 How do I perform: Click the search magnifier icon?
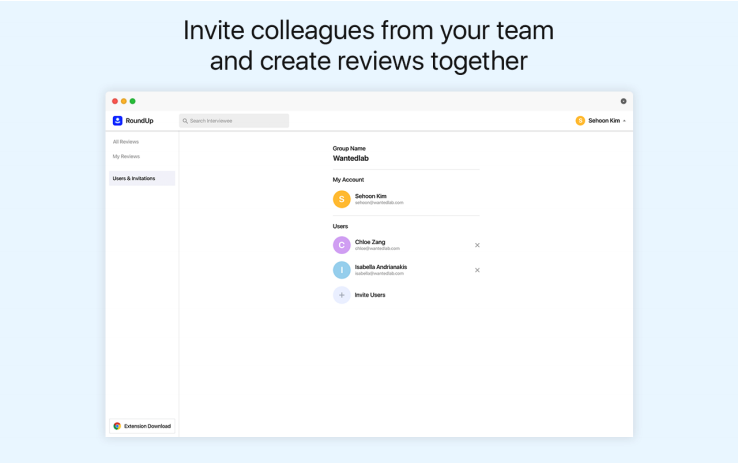(185, 121)
